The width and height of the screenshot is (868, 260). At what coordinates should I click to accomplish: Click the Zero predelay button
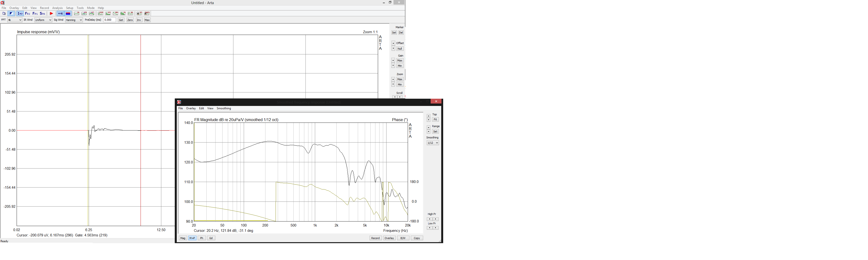tap(130, 20)
